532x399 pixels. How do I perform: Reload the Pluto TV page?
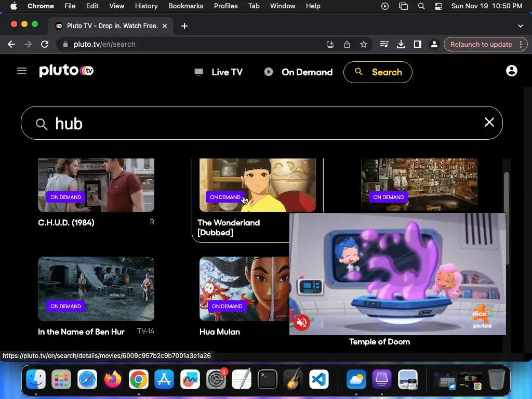click(45, 44)
